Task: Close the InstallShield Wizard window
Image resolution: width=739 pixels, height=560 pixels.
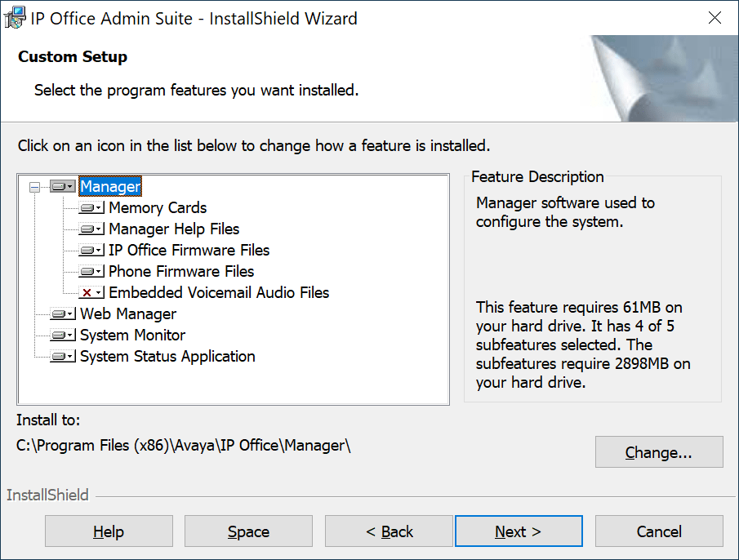Action: (715, 18)
